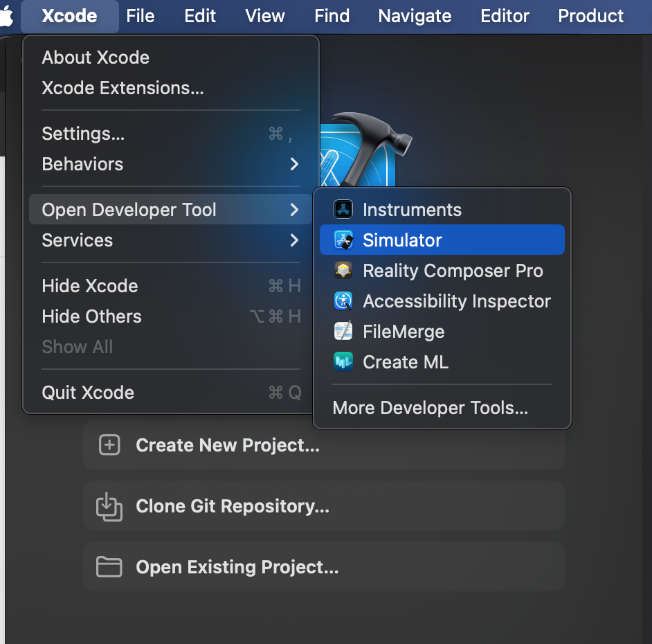Expand the Open Developer Tool submenu arrow

pos(294,210)
